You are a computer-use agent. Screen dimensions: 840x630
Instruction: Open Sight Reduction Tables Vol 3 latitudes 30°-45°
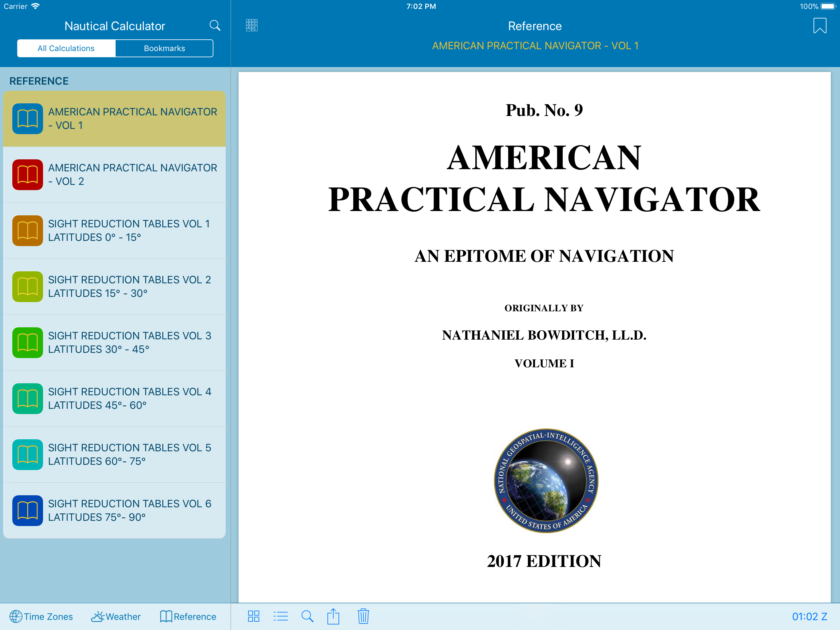(x=114, y=342)
